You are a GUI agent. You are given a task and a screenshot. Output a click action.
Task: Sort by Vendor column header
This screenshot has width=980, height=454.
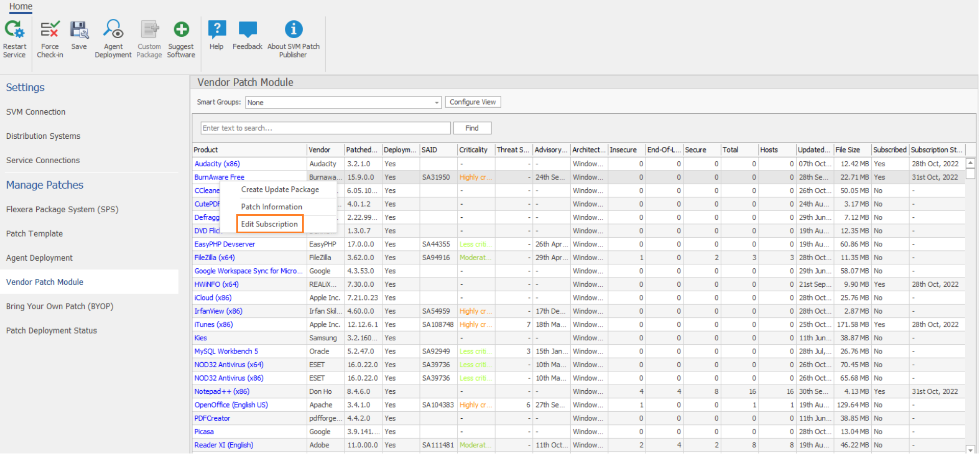pyautogui.click(x=325, y=150)
